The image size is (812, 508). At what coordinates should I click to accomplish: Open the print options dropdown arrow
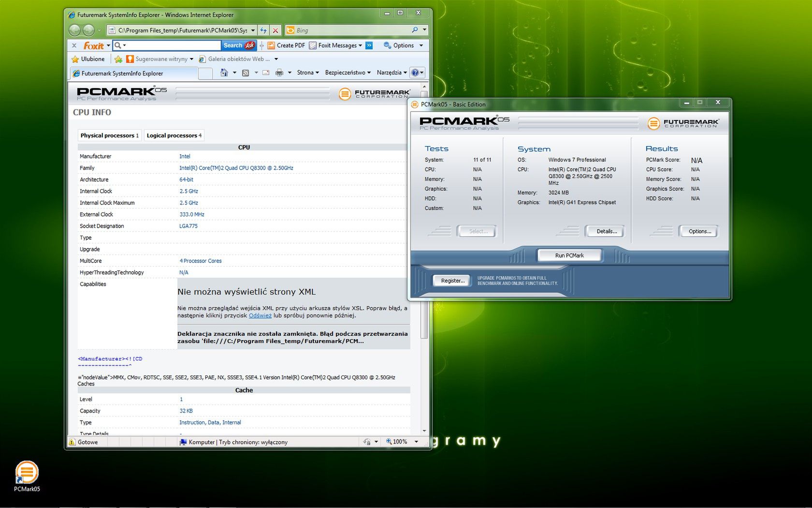290,73
